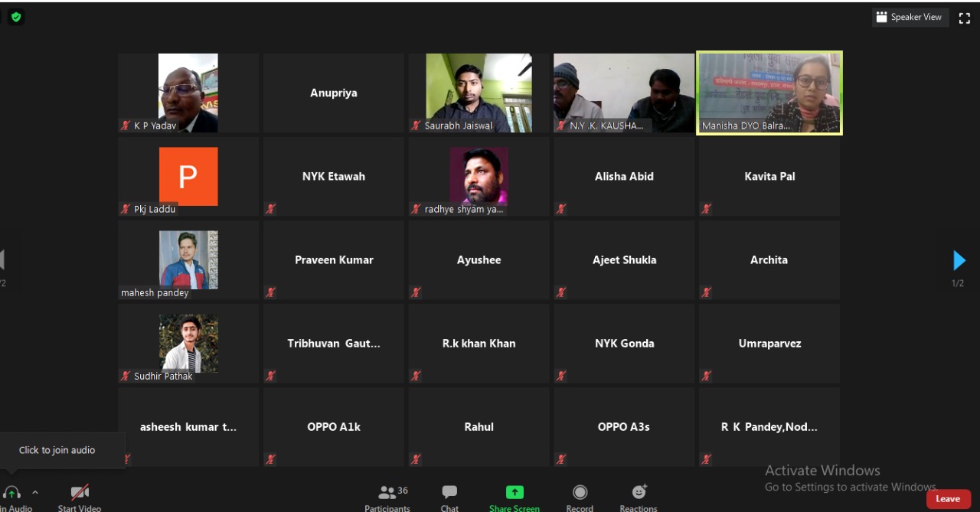Screen dimensions: 980x512
Task: Click muted mic icon on R K Pandey tile
Action: [706, 459]
